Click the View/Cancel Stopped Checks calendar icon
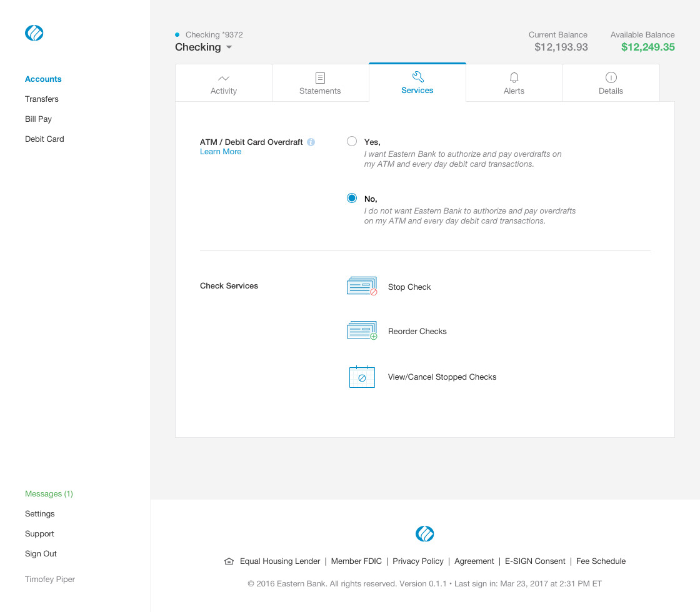Image resolution: width=700 pixels, height=612 pixels. click(x=362, y=377)
